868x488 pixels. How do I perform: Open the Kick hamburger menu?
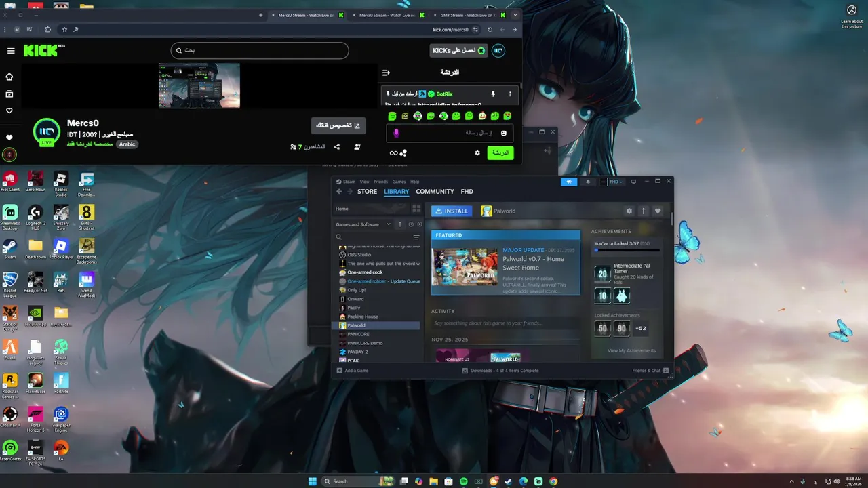coord(11,51)
